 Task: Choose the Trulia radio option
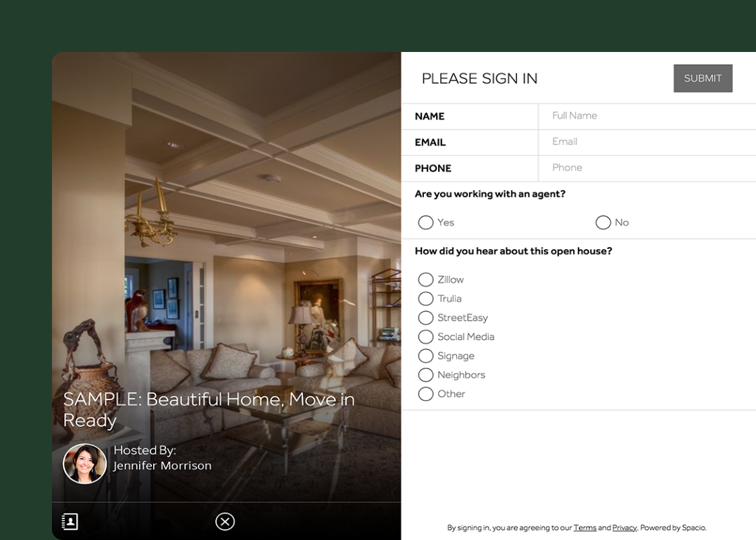point(425,298)
